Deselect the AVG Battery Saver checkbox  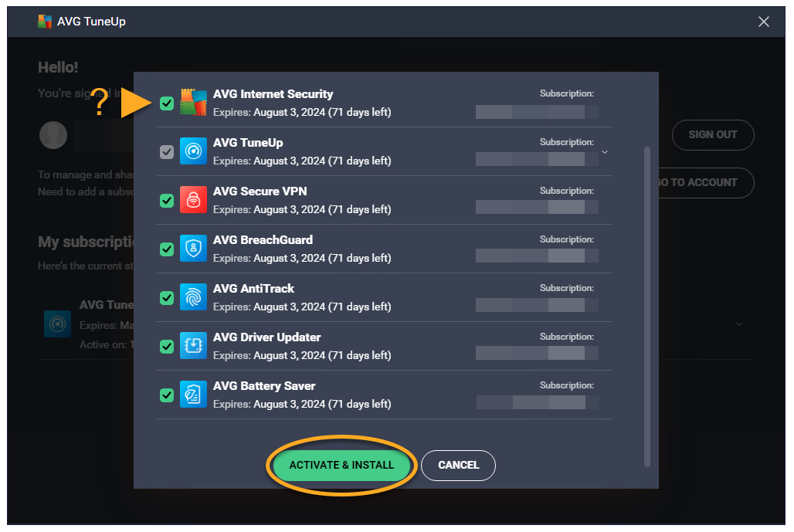pos(167,395)
